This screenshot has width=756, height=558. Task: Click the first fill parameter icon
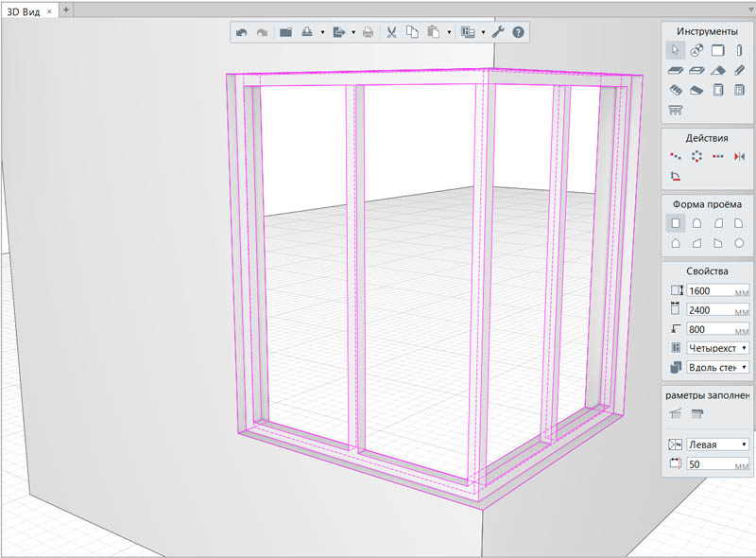point(676,413)
